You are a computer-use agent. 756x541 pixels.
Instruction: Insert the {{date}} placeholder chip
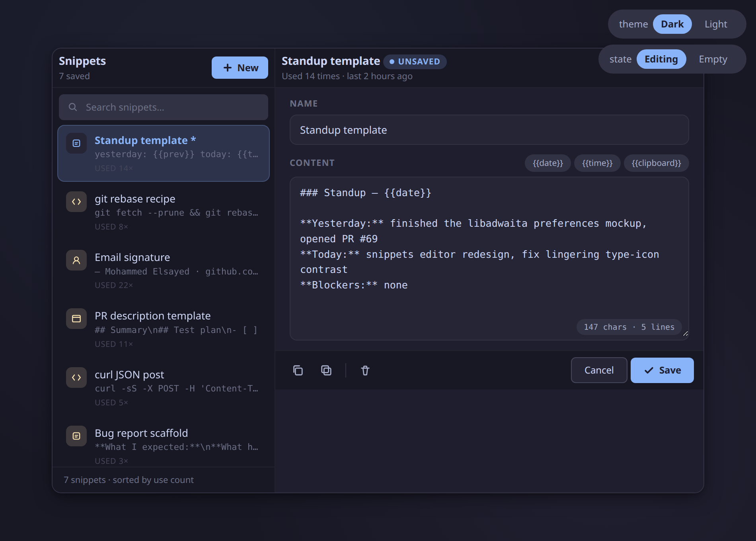click(x=548, y=163)
